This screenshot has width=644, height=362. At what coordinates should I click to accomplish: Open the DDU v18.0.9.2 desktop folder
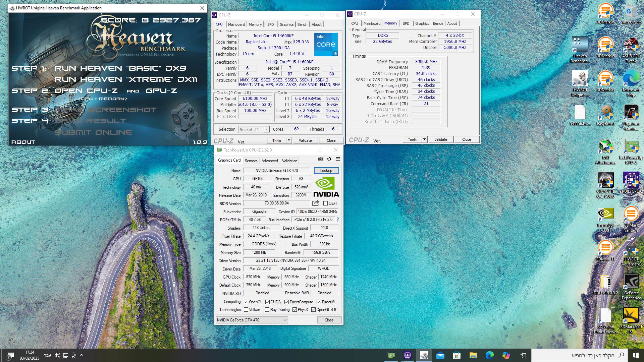[x=606, y=285]
